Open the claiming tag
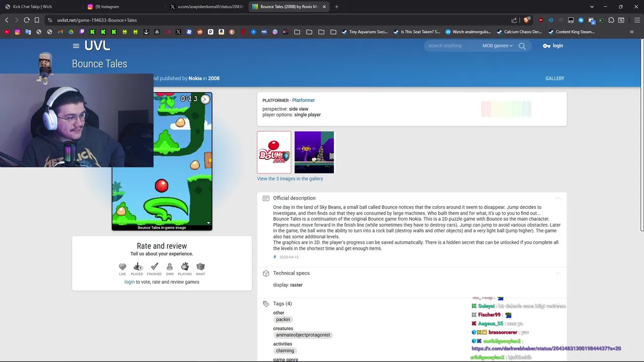Image resolution: width=644 pixels, height=362 pixels. tap(285, 351)
